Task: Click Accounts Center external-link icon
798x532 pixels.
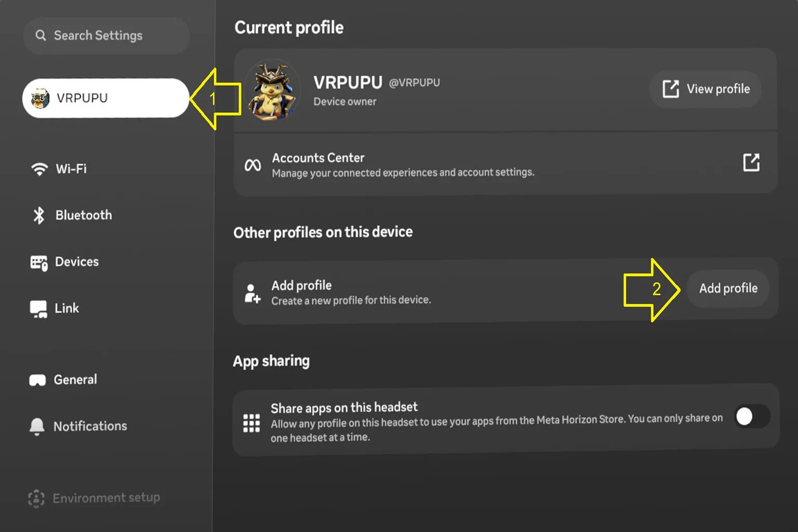Action: pos(751,163)
